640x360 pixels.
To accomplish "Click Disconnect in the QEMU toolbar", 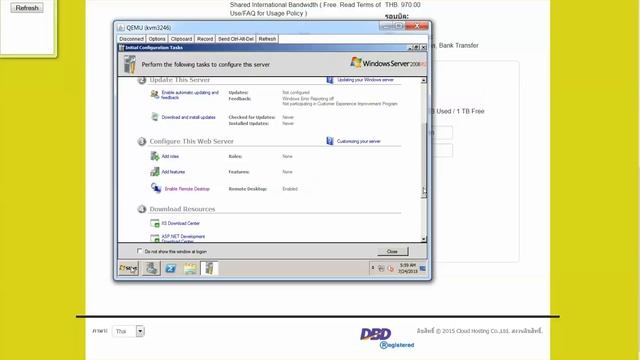I will point(131,39).
